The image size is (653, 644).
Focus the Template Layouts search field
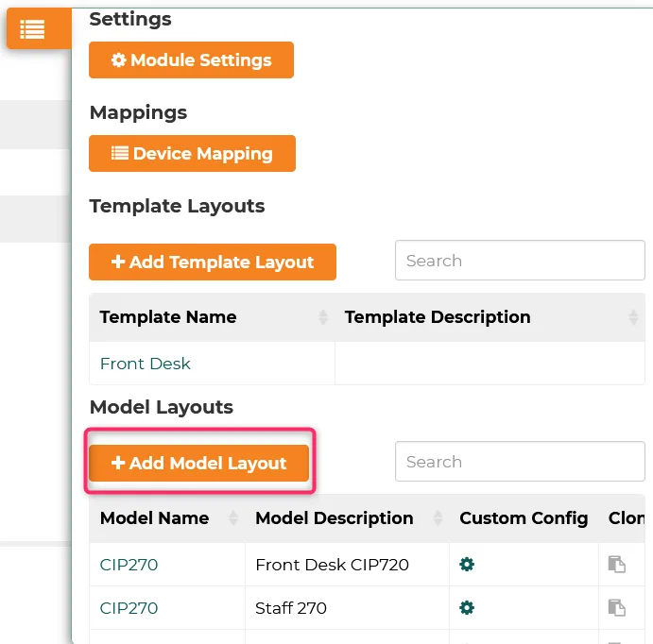pos(520,261)
